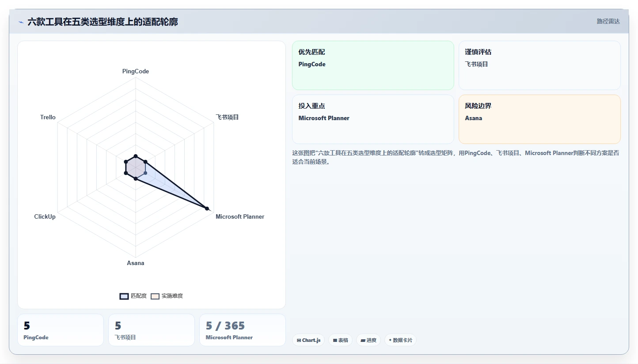Viewport: 638px width, 364px height.
Task: Click the Chart.js tag chip
Action: pos(308,340)
